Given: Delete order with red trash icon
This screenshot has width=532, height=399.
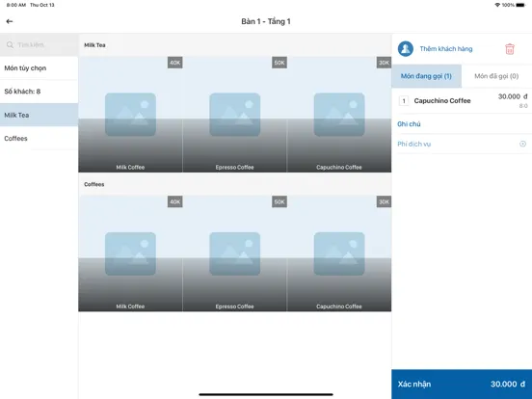Looking at the screenshot, I should [510, 49].
